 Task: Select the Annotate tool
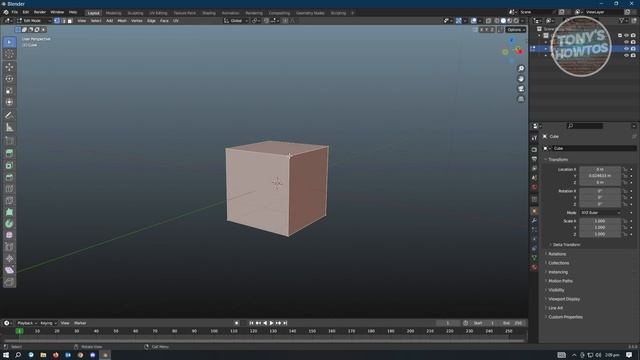pos(9,116)
